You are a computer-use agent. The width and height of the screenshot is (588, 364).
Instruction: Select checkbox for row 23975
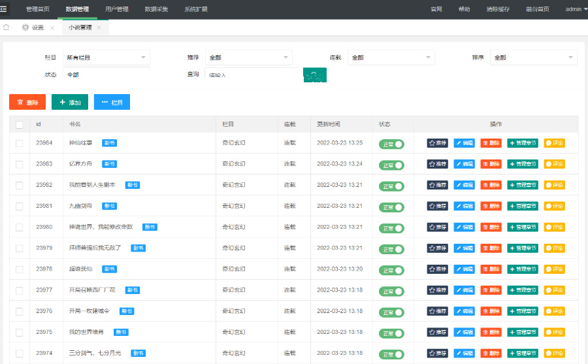[20, 333]
